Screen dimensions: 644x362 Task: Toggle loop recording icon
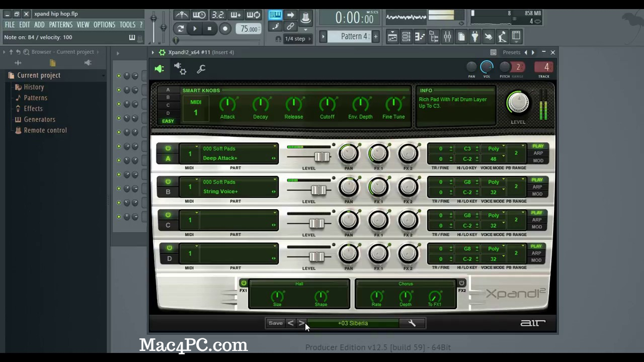(254, 15)
